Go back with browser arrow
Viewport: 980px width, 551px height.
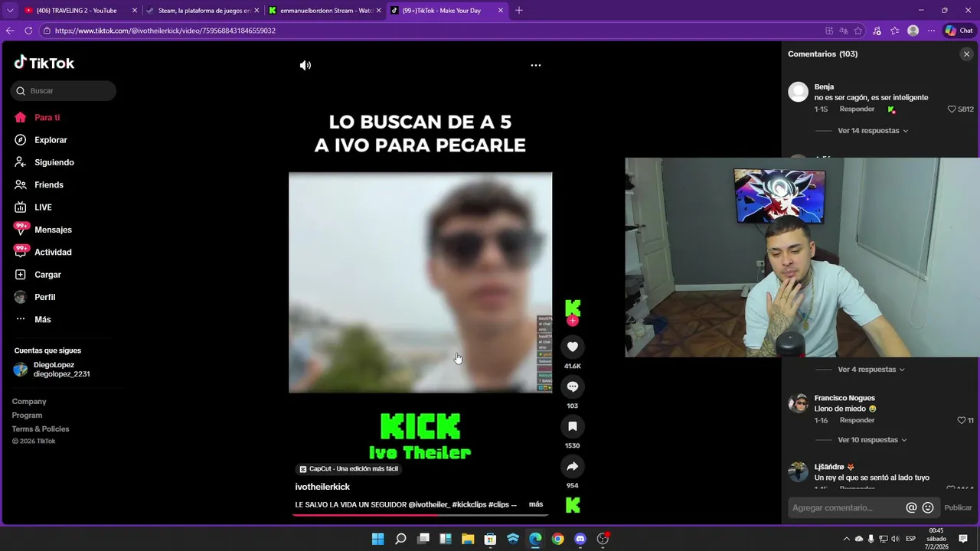(10, 31)
